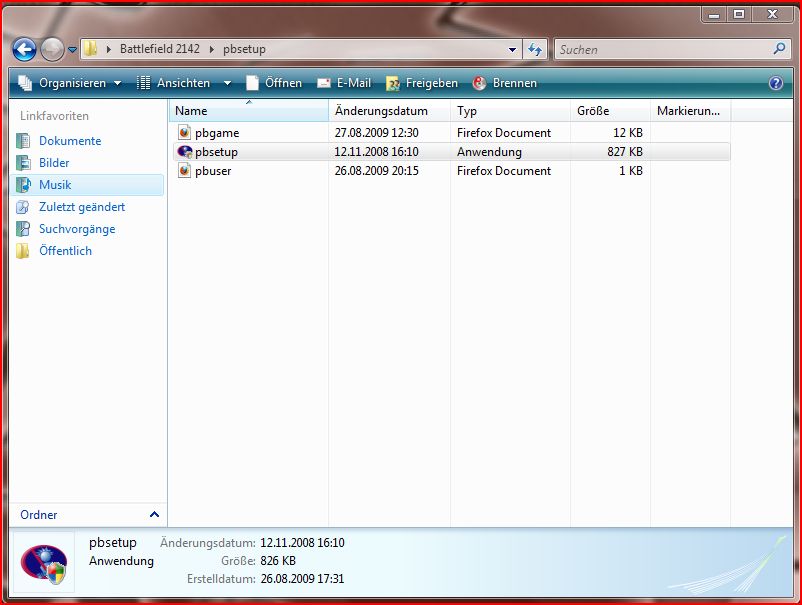Sort by Typ column header

510,110
